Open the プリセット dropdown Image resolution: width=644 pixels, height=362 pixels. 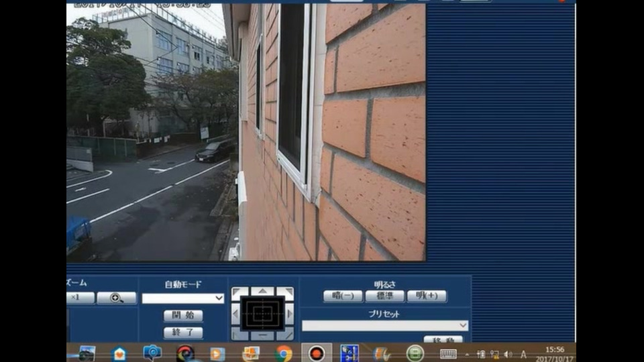[x=385, y=326]
